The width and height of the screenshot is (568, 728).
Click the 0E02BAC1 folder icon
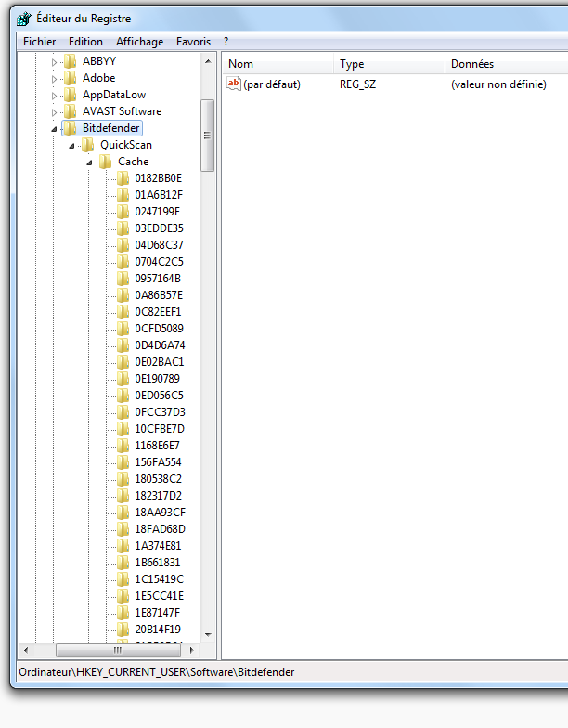point(123,362)
